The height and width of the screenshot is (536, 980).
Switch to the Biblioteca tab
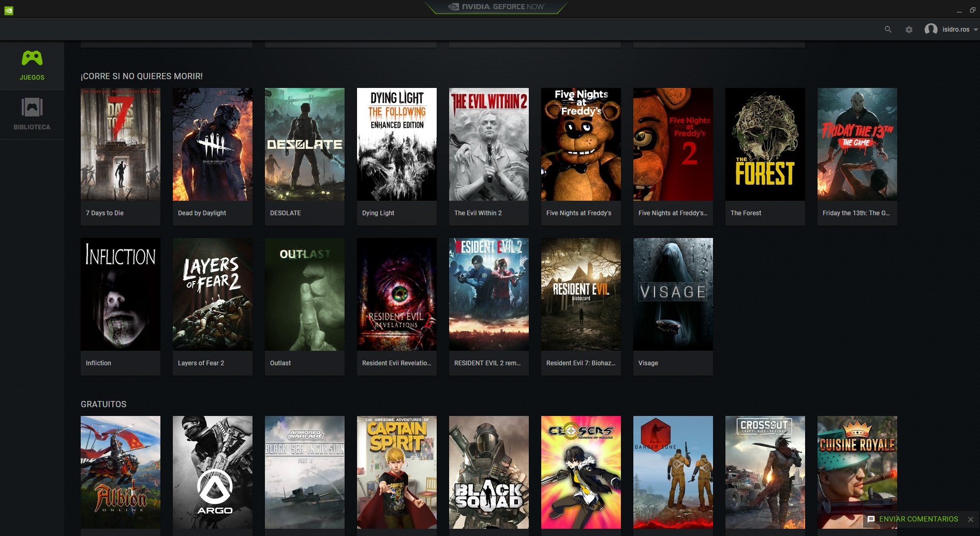32,127
